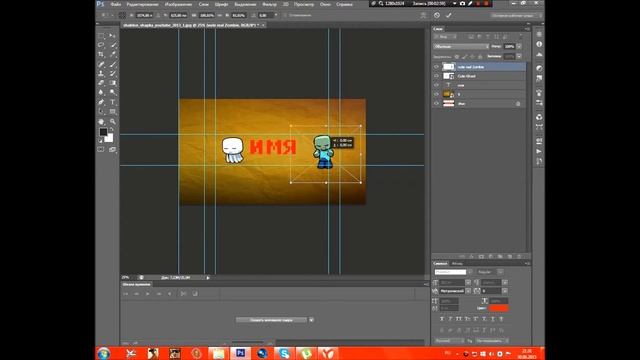Switch to the Абзац tab

click(457, 264)
